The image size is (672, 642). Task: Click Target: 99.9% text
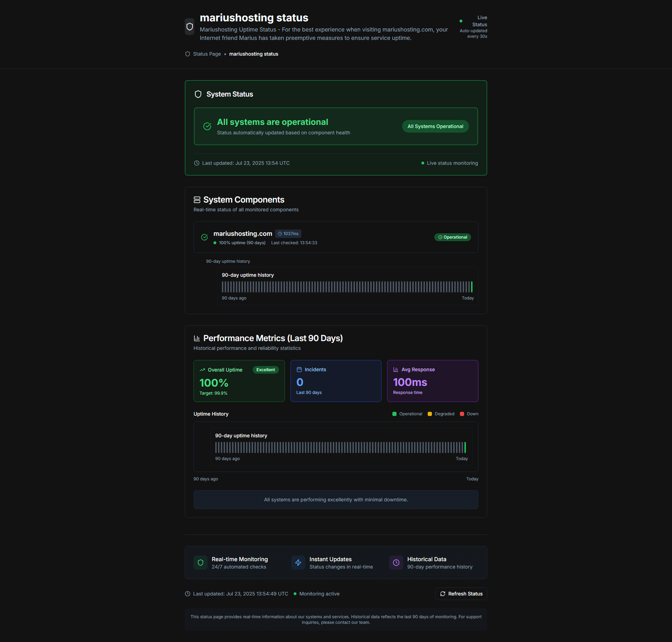(x=213, y=393)
